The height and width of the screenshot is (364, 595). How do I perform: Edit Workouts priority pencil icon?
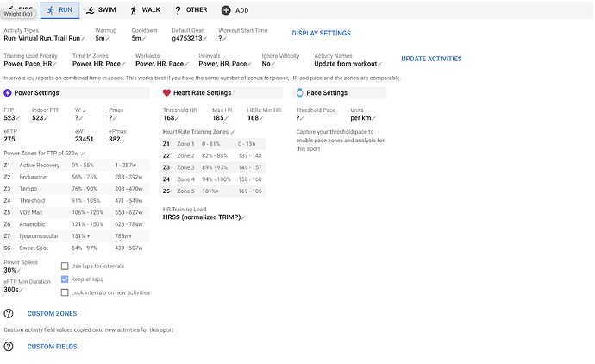(x=187, y=64)
